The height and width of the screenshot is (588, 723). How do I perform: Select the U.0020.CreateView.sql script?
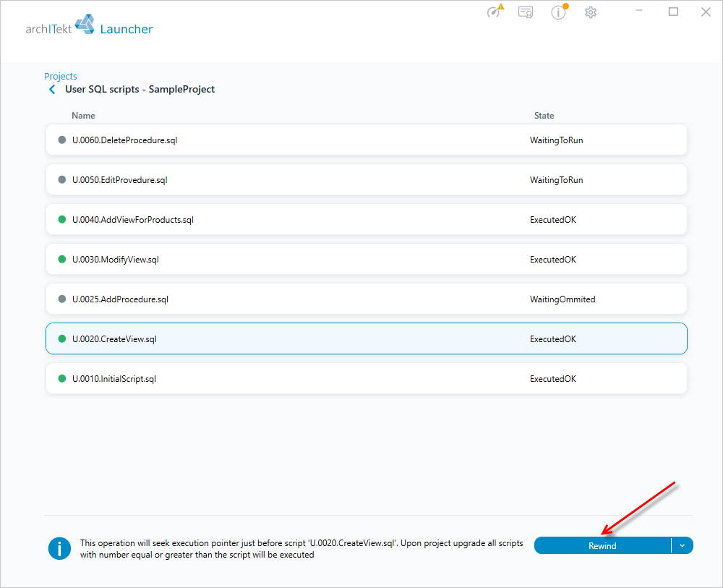tap(366, 338)
